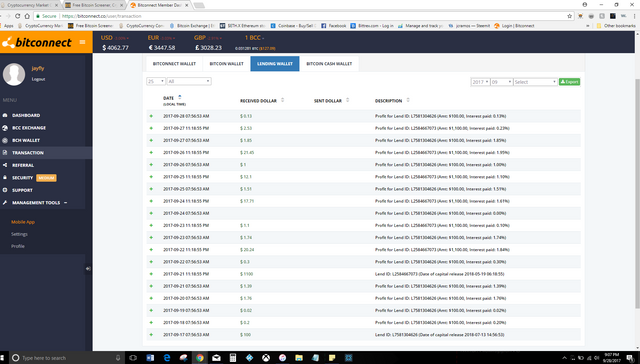Open the 09 month dropdown
This screenshot has width=640, height=364.
click(501, 82)
